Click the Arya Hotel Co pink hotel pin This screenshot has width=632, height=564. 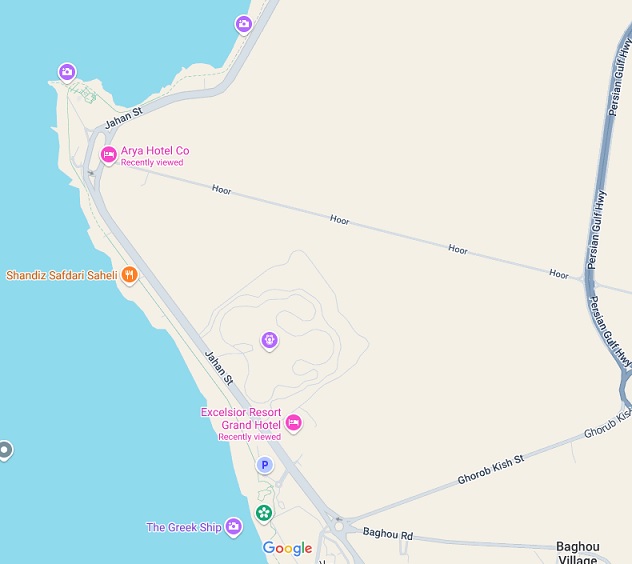click(108, 155)
